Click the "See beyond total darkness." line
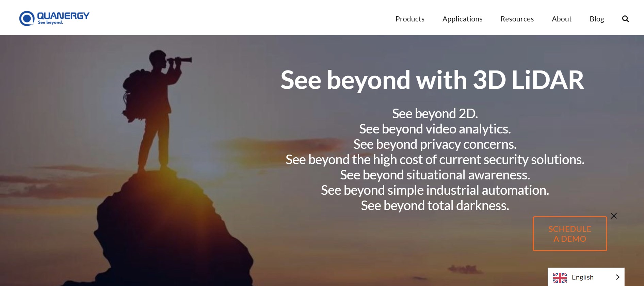Screen dimensions: 644x286 tap(435, 206)
